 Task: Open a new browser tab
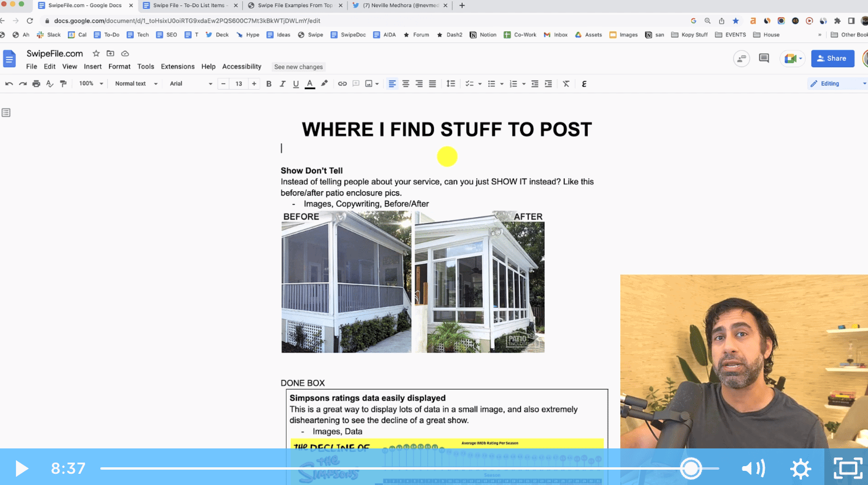pyautogui.click(x=462, y=5)
